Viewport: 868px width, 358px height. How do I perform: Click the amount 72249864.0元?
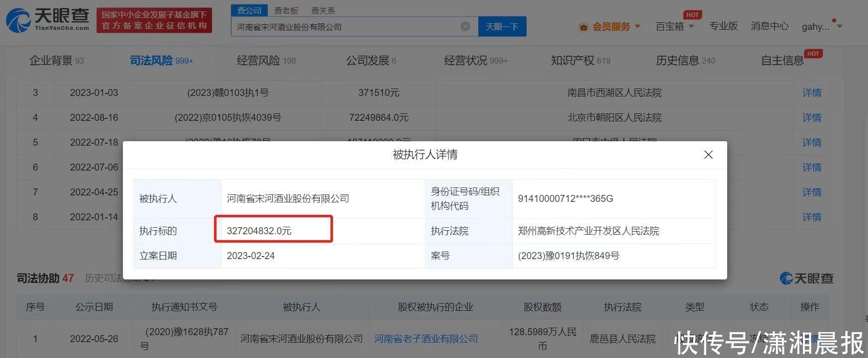click(379, 117)
